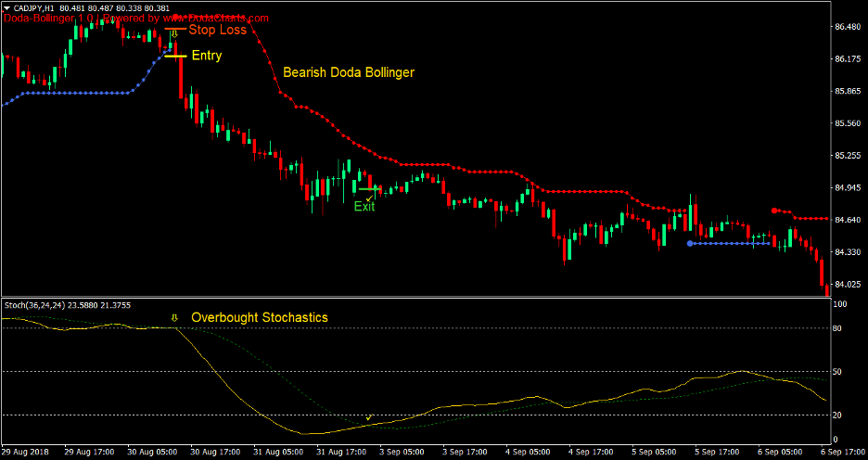The image size is (868, 460).
Task: Click the 85.865 price on the axis
Action: (847, 91)
